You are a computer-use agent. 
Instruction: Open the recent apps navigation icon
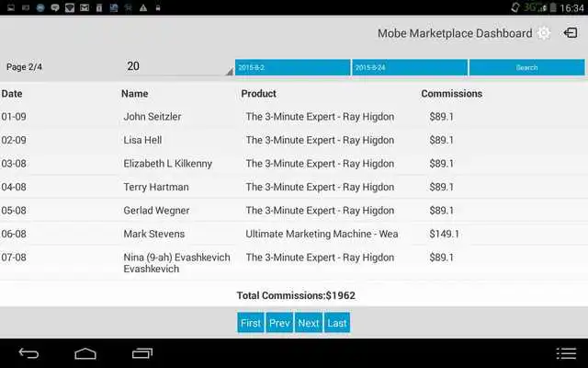click(x=142, y=353)
